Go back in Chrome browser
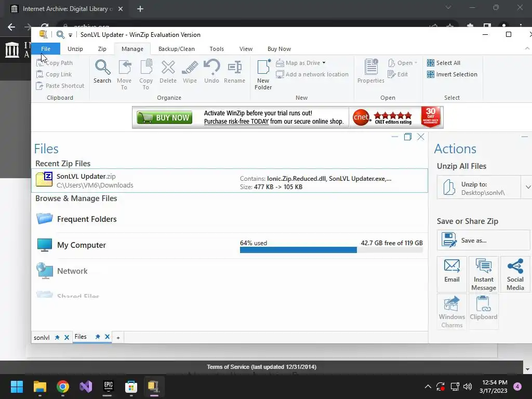The width and height of the screenshot is (532, 399). tap(11, 27)
